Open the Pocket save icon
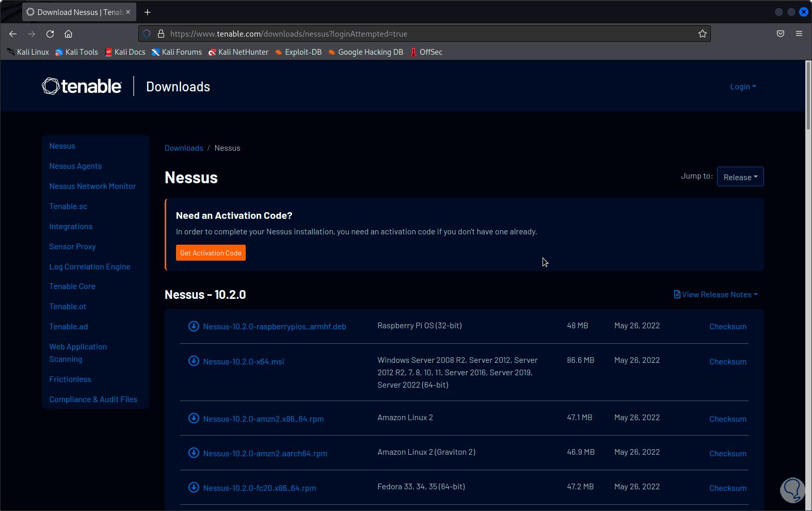This screenshot has height=511, width=812. coord(781,34)
